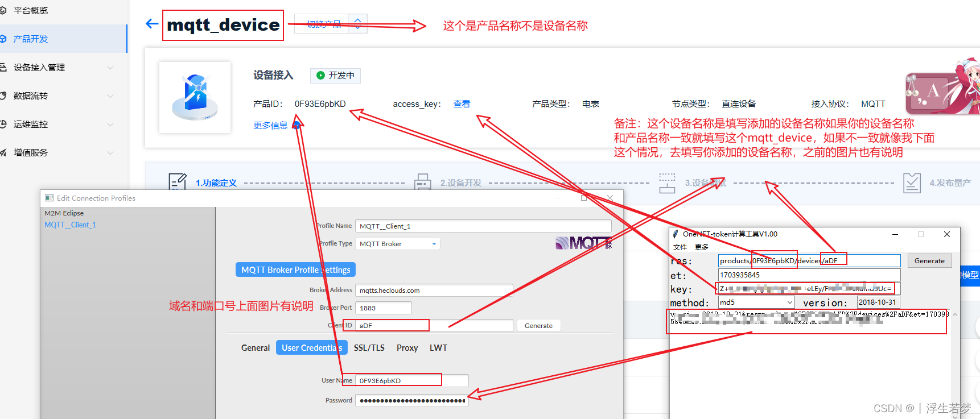This screenshot has height=419, width=980.
Task: Click the 增值服务 sidebar icon
Action: [x=3, y=152]
